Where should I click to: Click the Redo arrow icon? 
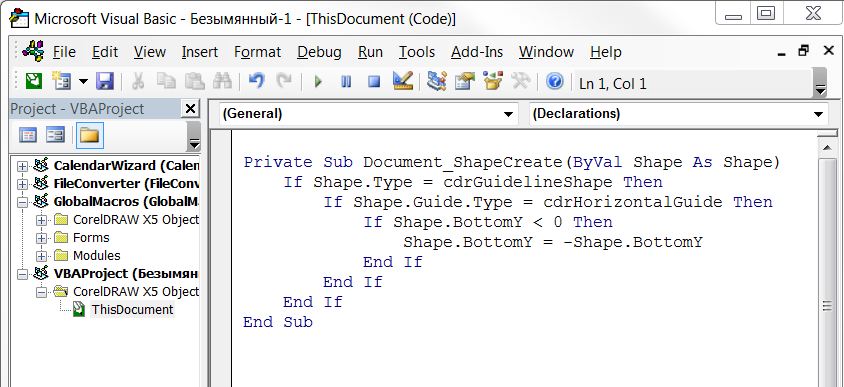pos(284,82)
